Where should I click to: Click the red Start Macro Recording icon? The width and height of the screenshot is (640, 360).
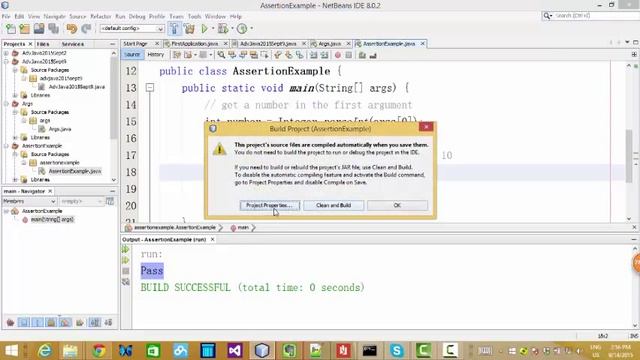(338, 55)
